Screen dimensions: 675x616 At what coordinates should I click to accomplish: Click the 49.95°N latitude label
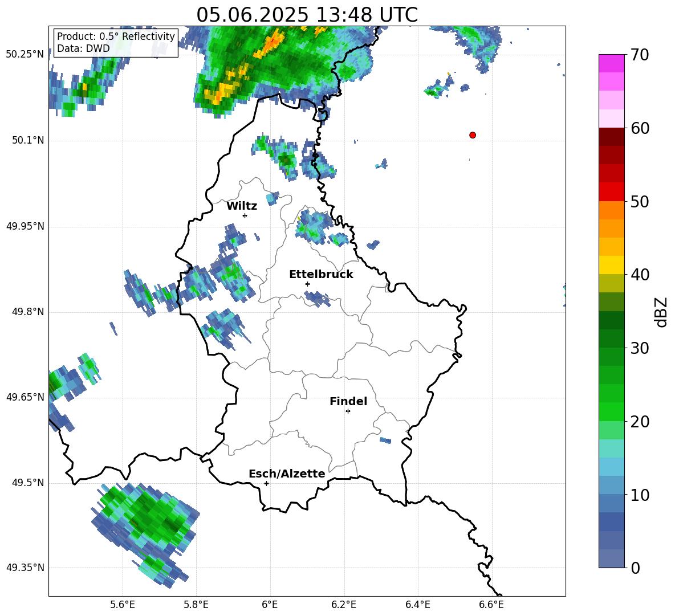25,226
